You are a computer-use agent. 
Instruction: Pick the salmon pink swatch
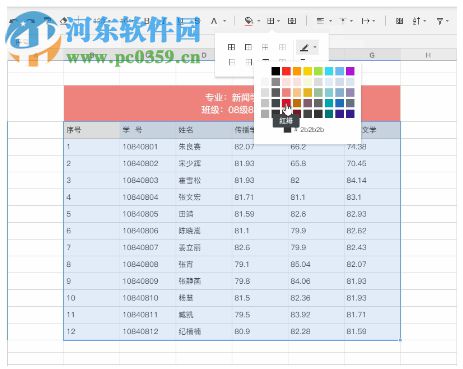[x=286, y=92]
